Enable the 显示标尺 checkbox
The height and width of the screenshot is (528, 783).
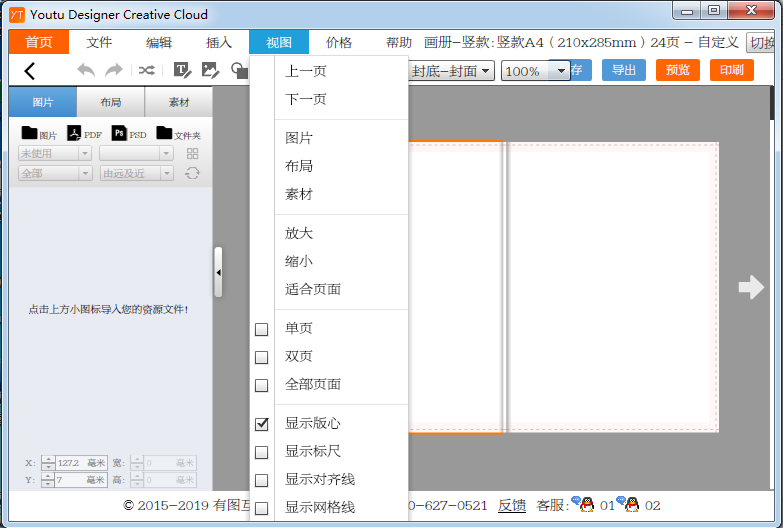tap(261, 452)
